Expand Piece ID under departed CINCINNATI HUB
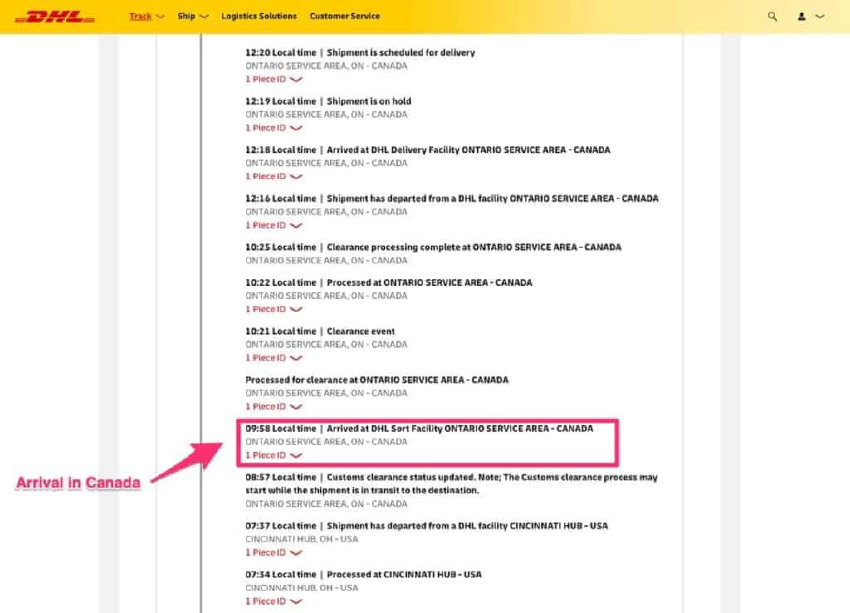The image size is (850, 613). (x=273, y=552)
